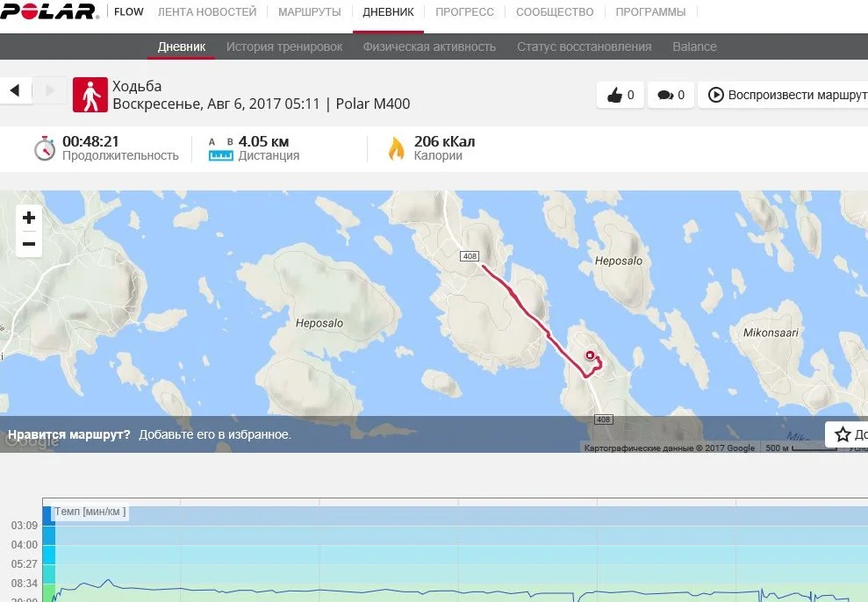Image resolution: width=868 pixels, height=602 pixels.
Task: Click the training date Воскресенье, Авг 6
Action: 217,104
